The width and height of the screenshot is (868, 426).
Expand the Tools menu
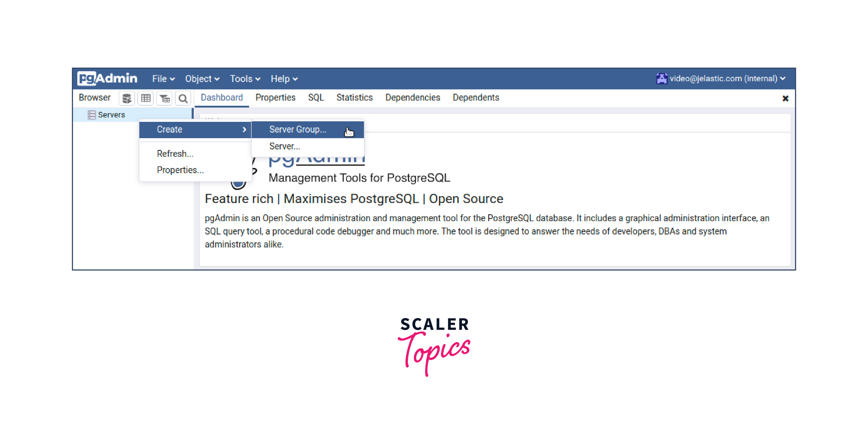click(x=245, y=79)
